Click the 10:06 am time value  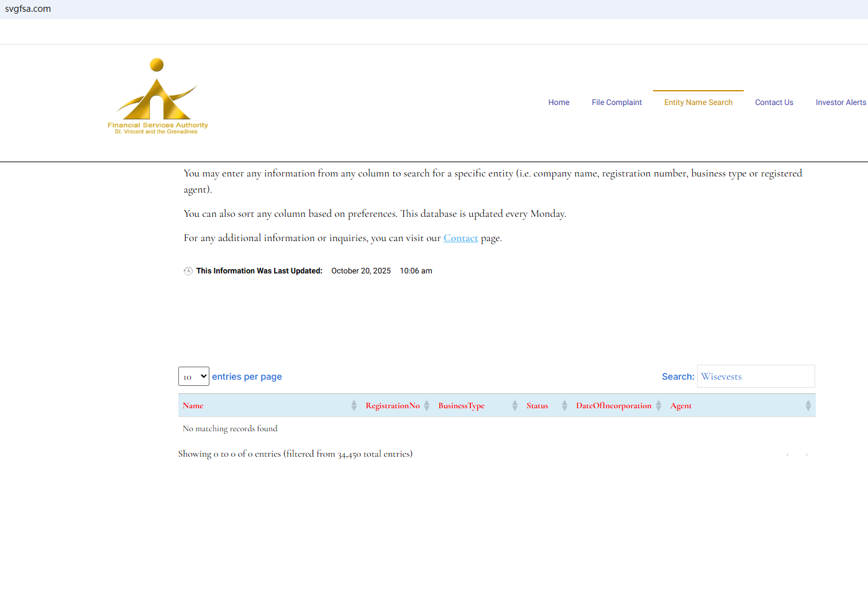(416, 271)
